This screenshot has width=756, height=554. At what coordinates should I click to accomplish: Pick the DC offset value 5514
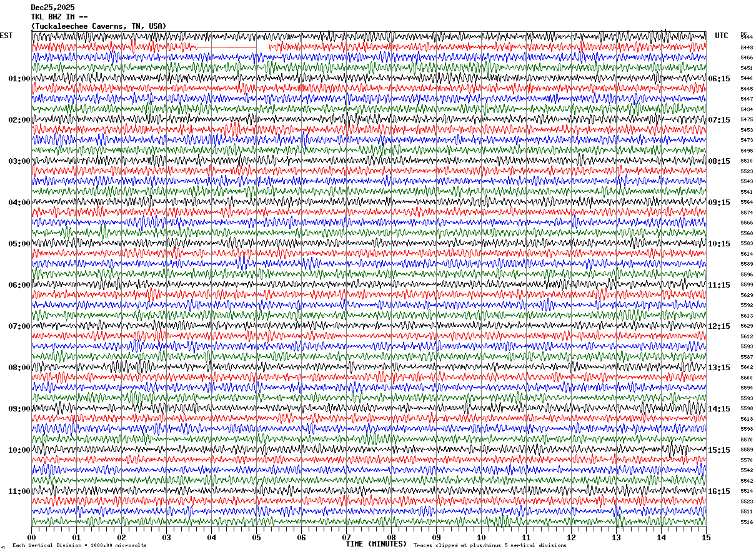747,491
